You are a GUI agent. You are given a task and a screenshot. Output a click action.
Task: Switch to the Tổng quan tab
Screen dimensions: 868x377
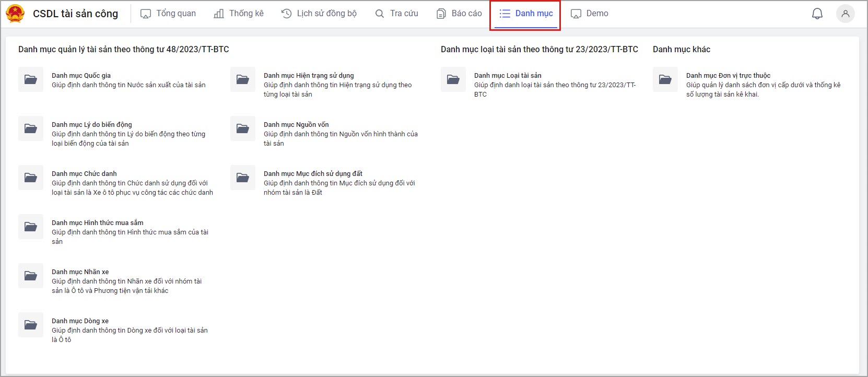pos(168,14)
